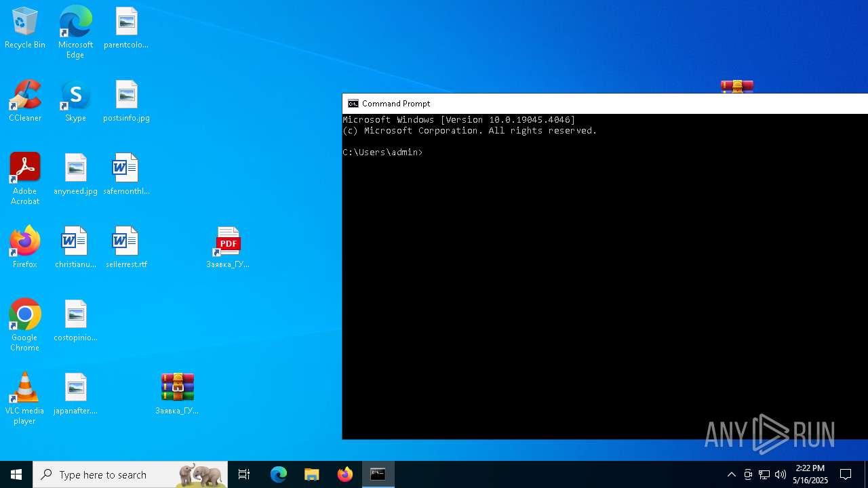Select the Adobe Acrobat desktop shortcut
Image resolution: width=868 pixels, height=488 pixels.
pyautogui.click(x=25, y=179)
